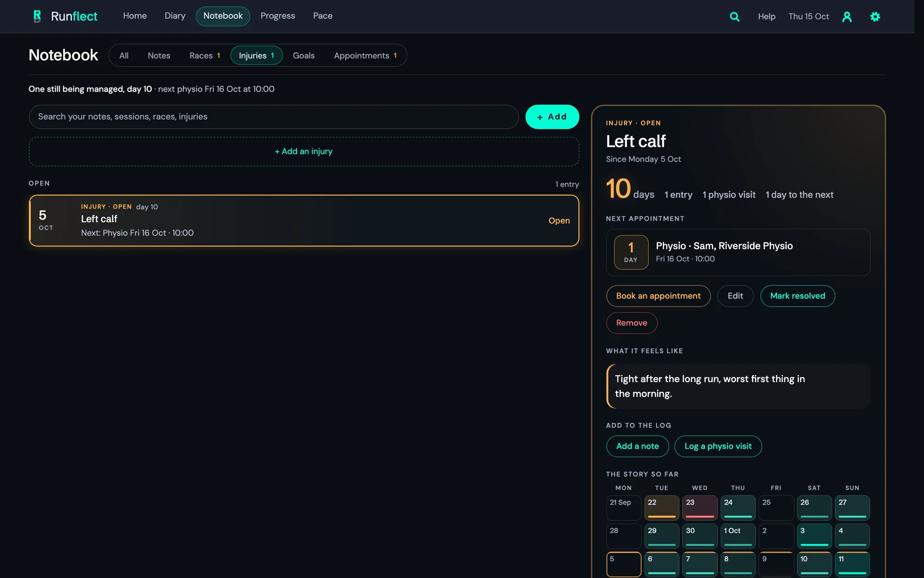Switch to the Injuries filter tab
The width and height of the screenshot is (924, 578).
point(256,55)
